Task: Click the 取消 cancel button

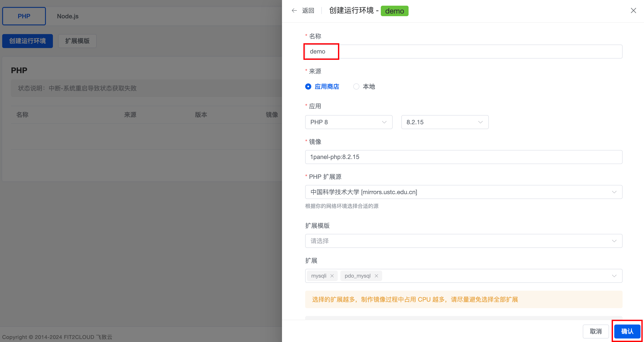Action: coord(595,331)
